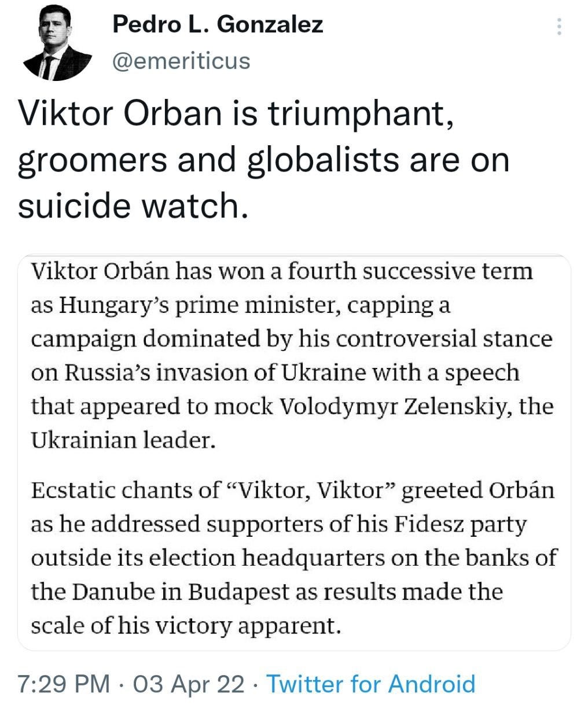Select the 7:29 PM timestamp
Image resolution: width=588 pixels, height=708 pixels.
tap(64, 684)
